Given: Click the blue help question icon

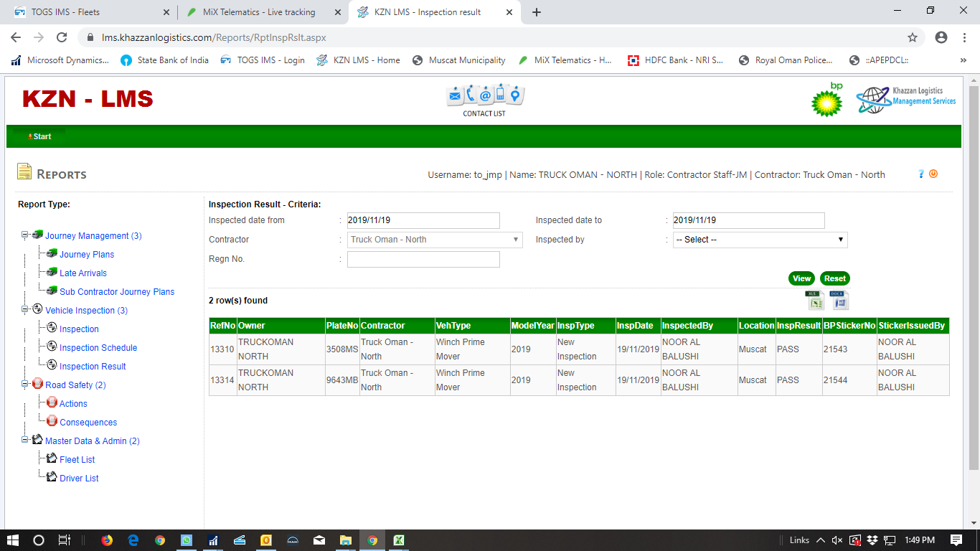Looking at the screenshot, I should (x=921, y=174).
